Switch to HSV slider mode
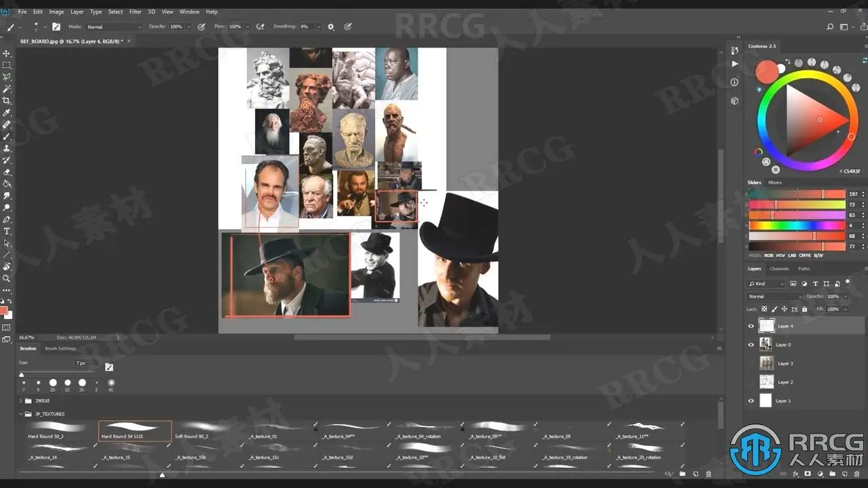Image resolution: width=868 pixels, height=488 pixels. tap(780, 256)
